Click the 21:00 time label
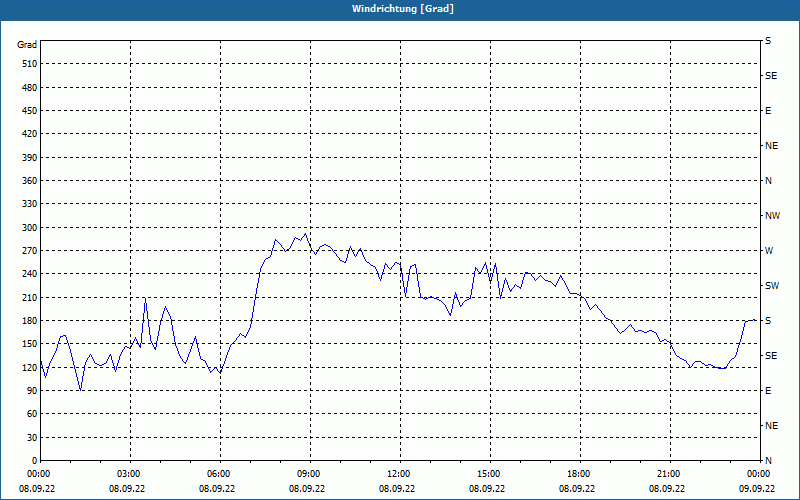 tap(670, 474)
